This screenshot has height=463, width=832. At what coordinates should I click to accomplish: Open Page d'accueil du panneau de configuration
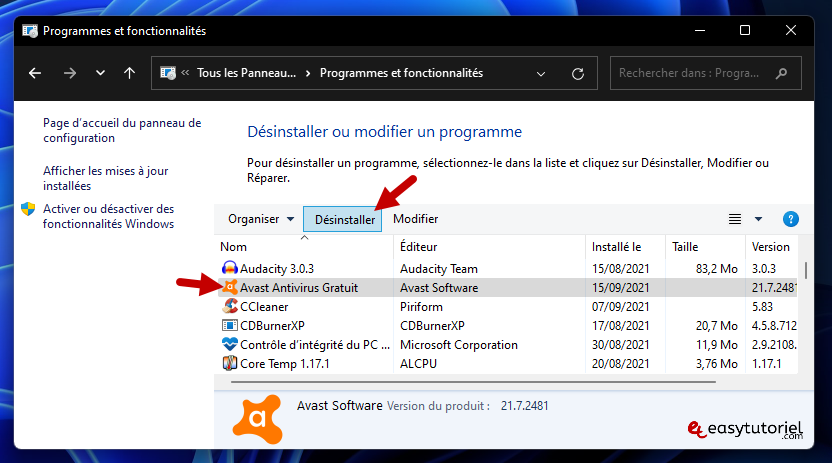click(122, 130)
